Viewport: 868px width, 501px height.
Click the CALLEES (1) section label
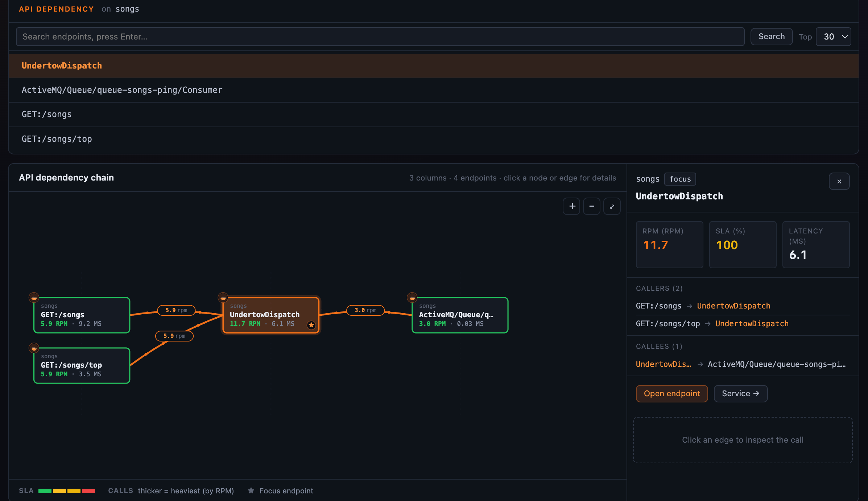point(659,347)
